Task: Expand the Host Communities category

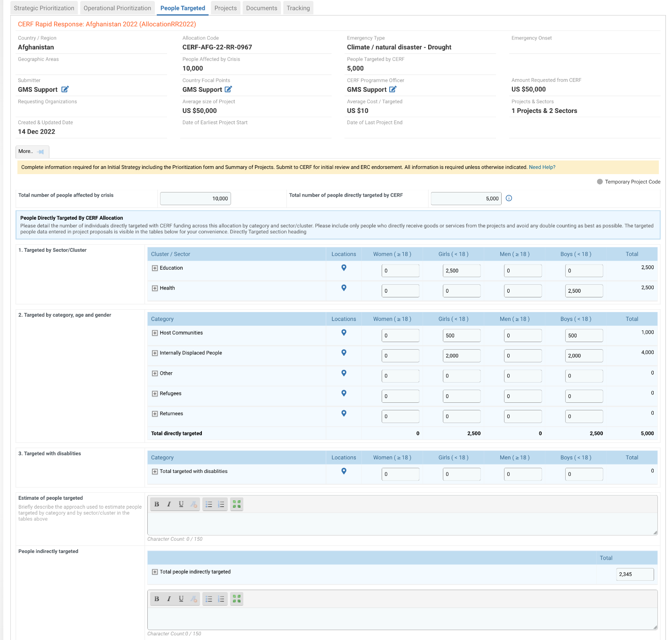Action: point(155,333)
